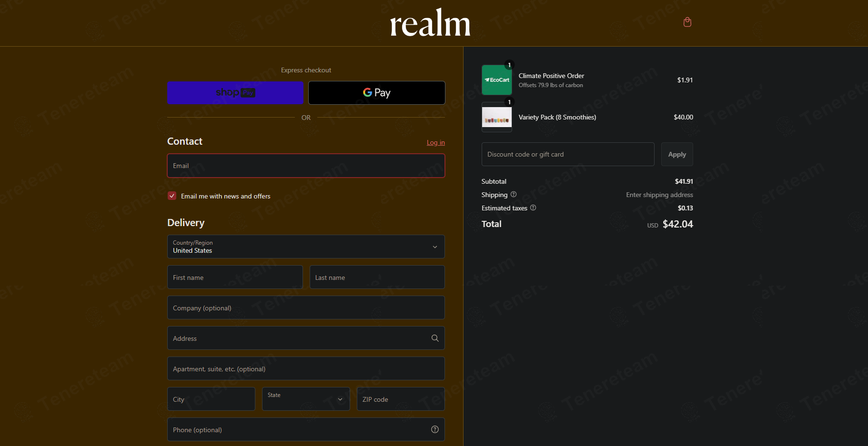Viewport: 868px width, 446px height.
Task: Click the Express checkout label
Action: (x=306, y=70)
